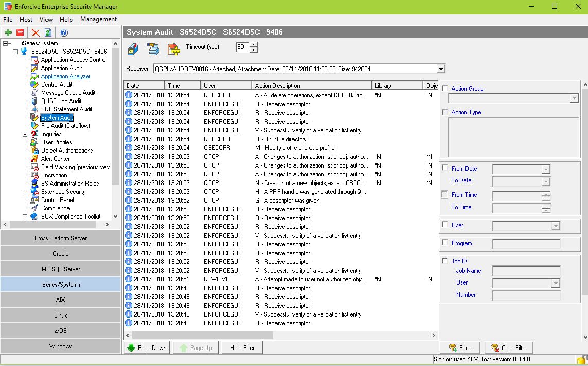Click the green refresh toolbar icon

point(48,32)
